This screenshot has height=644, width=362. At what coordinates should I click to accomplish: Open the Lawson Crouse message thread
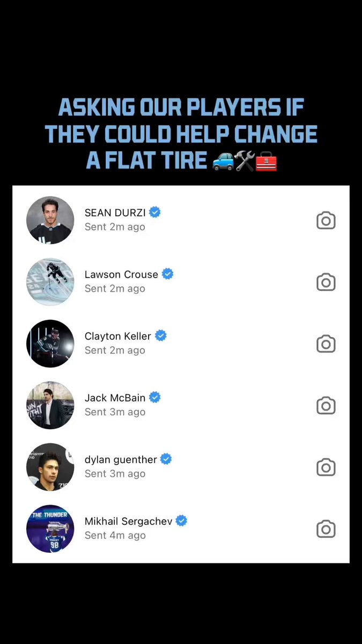121,275
